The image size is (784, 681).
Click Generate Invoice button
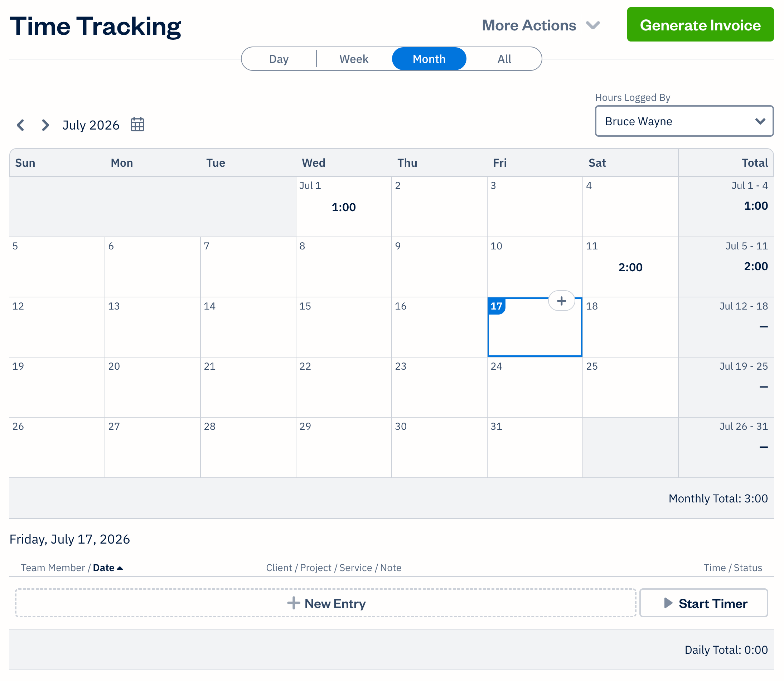700,25
